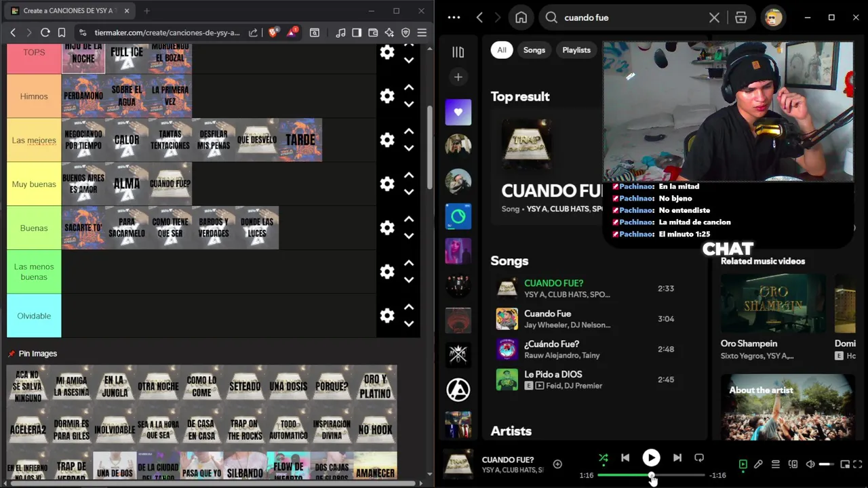Go to Spotify Home
868x488 pixels.
tap(521, 18)
